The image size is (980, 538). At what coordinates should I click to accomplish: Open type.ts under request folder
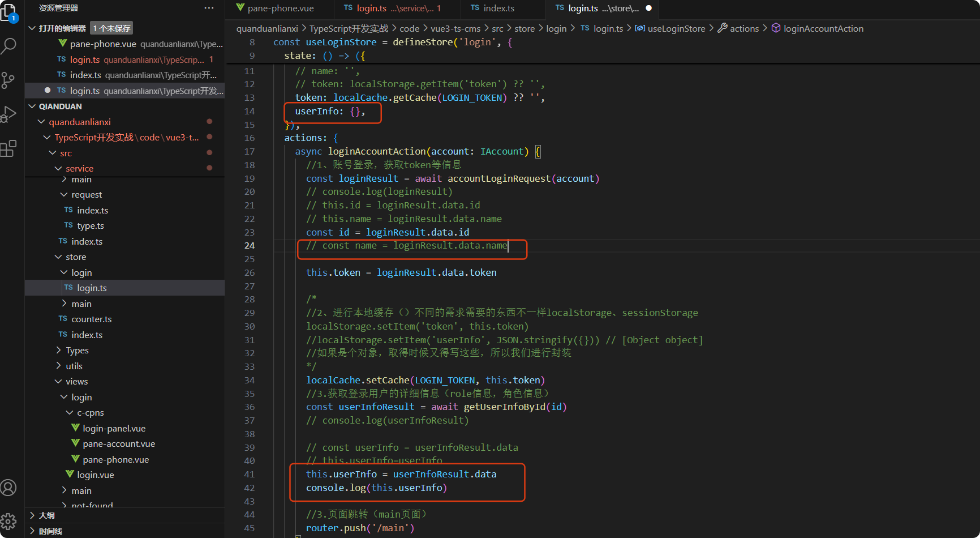pyautogui.click(x=124, y=225)
